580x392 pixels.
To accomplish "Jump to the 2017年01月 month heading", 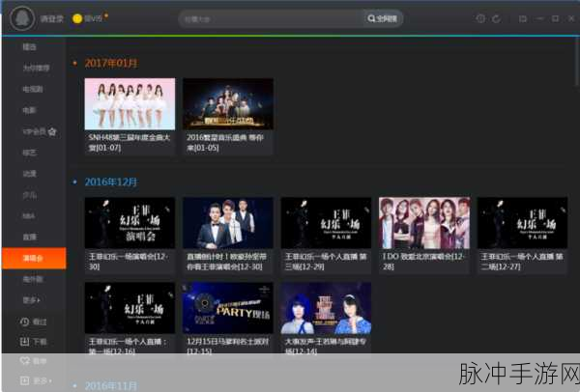I will pos(111,63).
